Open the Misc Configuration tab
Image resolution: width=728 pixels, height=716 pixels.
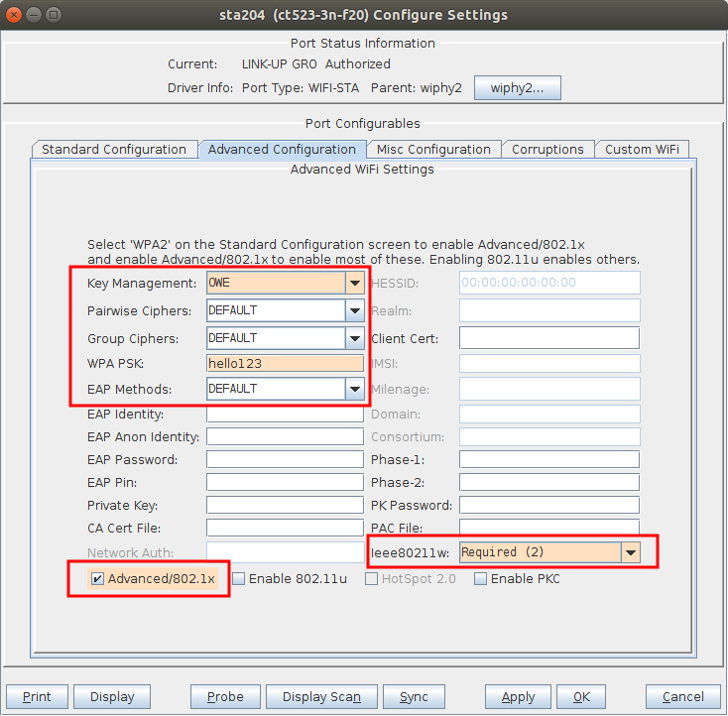pyautogui.click(x=433, y=150)
